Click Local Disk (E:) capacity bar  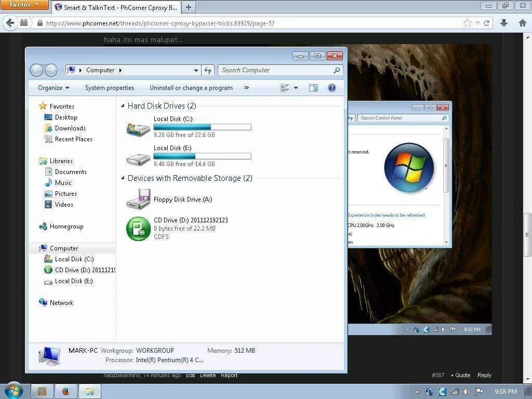coord(202,156)
